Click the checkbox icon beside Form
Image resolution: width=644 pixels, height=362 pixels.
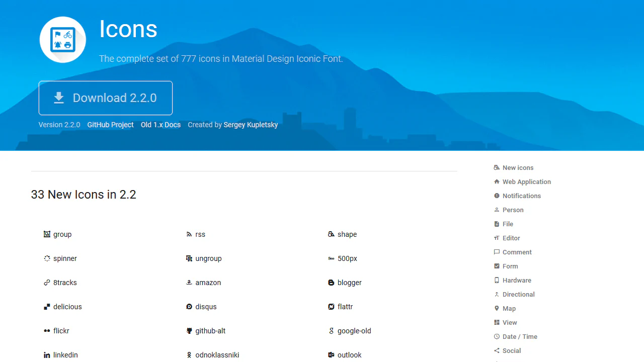click(497, 266)
